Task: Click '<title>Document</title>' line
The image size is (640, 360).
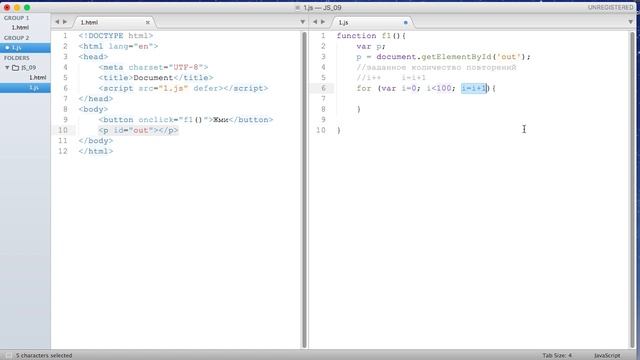Action: click(156, 78)
